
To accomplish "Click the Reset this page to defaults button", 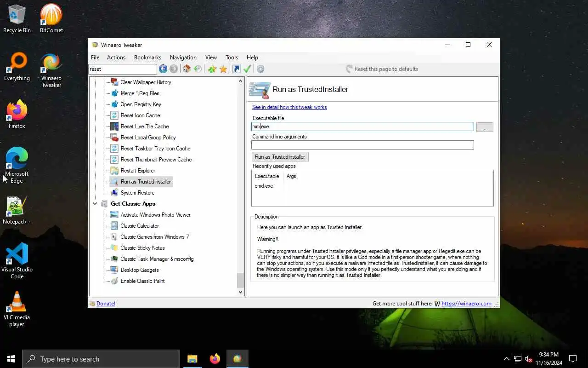I will [382, 69].
